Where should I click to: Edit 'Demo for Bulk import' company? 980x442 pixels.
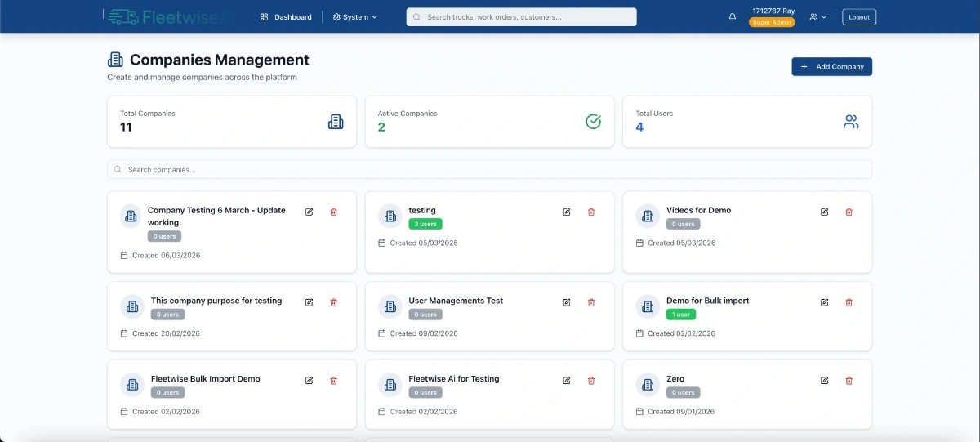(x=824, y=302)
